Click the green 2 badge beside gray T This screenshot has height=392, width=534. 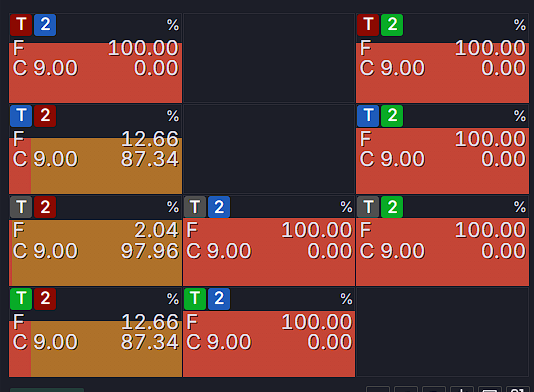(x=392, y=207)
